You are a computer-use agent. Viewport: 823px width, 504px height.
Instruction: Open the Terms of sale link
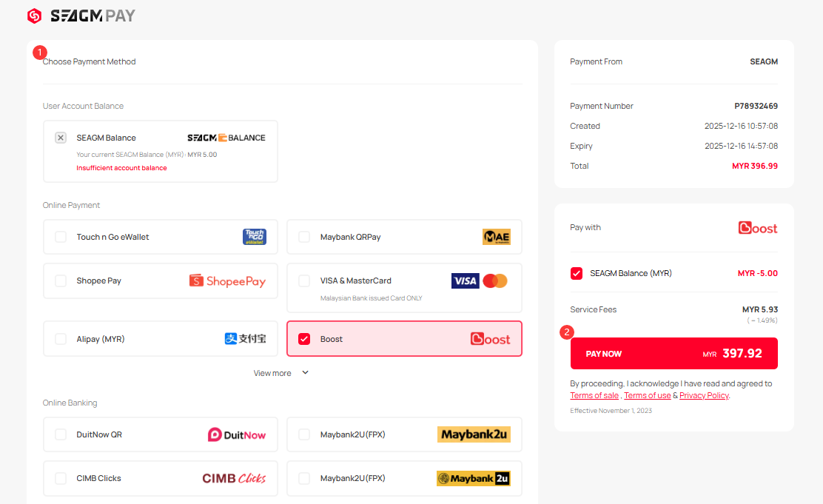pos(594,395)
